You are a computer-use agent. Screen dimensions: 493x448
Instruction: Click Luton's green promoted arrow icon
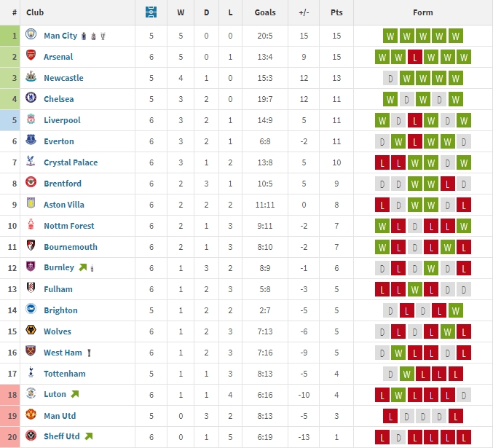tap(75, 394)
